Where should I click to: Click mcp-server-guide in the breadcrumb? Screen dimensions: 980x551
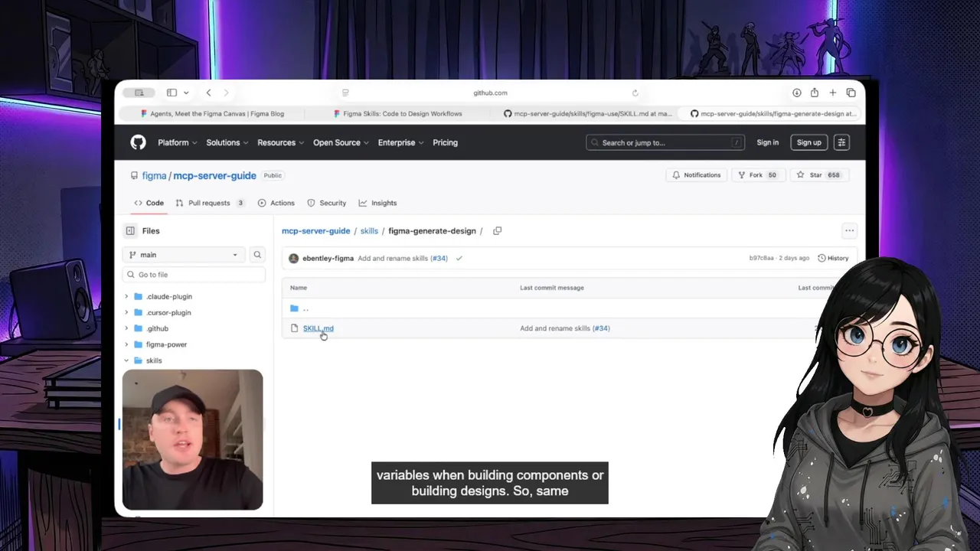pos(315,230)
